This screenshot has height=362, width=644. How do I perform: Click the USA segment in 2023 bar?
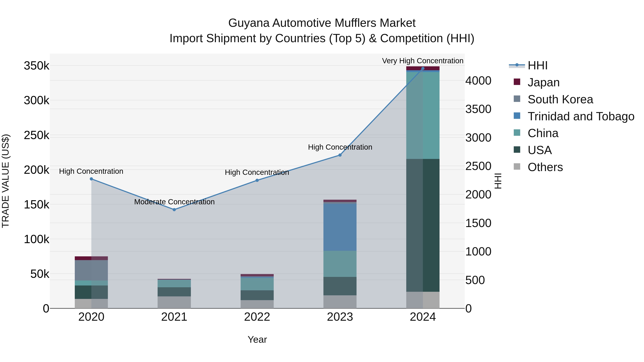pos(340,286)
